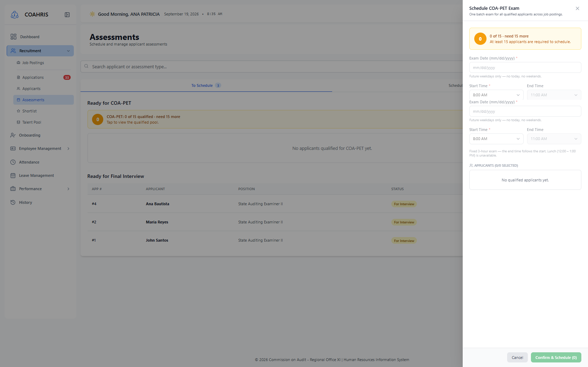The image size is (588, 367).
Task: Close the Schedule COA-PET Exam panel
Action: pos(577,8)
